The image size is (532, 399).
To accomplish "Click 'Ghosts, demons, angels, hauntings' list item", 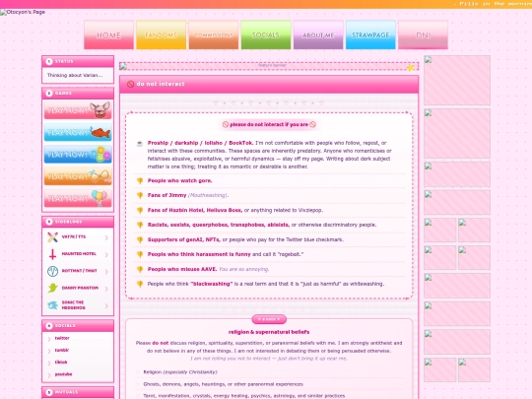I will click(x=223, y=384).
